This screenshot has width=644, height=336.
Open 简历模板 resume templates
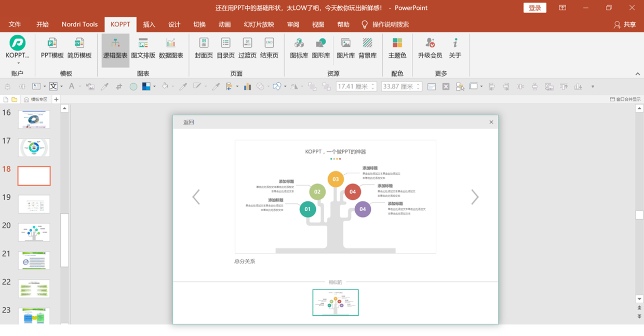click(79, 48)
